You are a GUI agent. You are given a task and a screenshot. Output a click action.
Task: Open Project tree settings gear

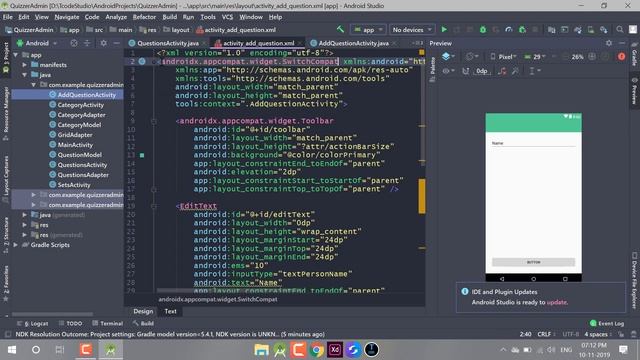103,43
